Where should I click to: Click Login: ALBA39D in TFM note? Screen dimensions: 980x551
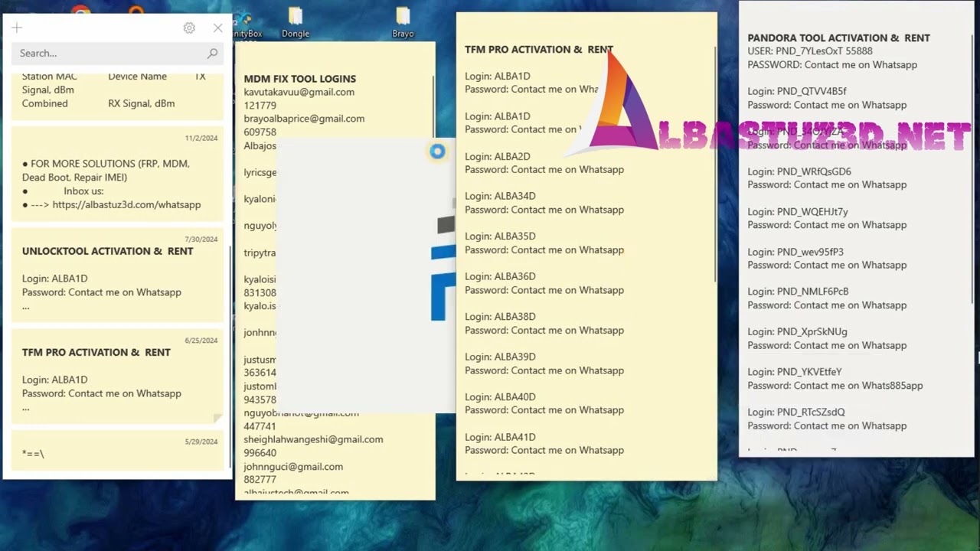500,357
